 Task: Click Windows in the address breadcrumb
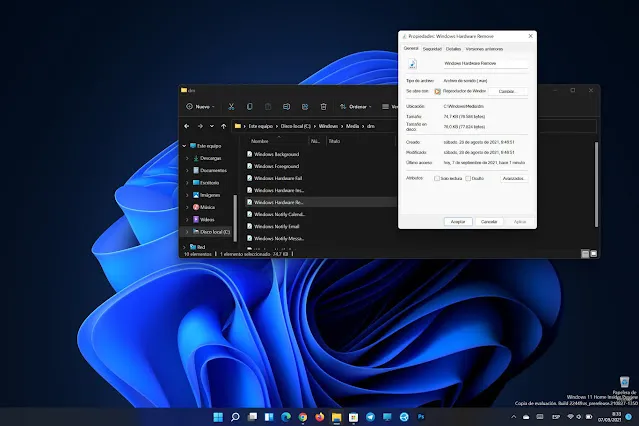pos(328,126)
